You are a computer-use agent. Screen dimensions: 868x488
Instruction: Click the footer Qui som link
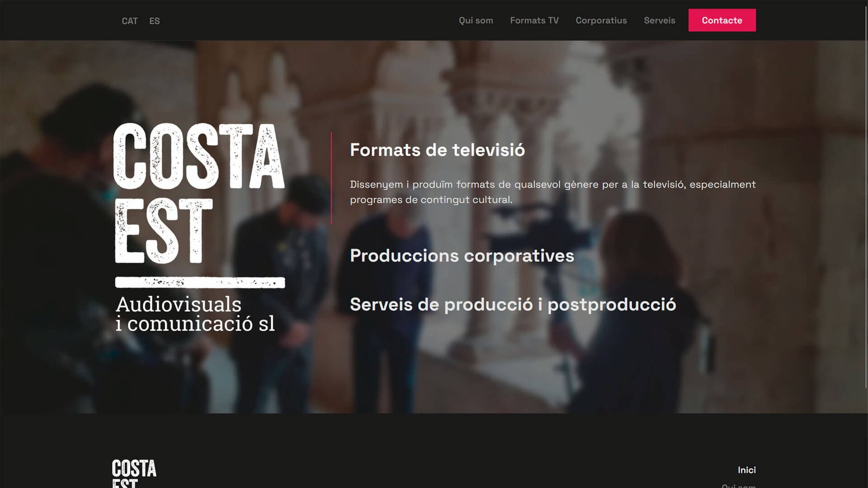pos(738,485)
